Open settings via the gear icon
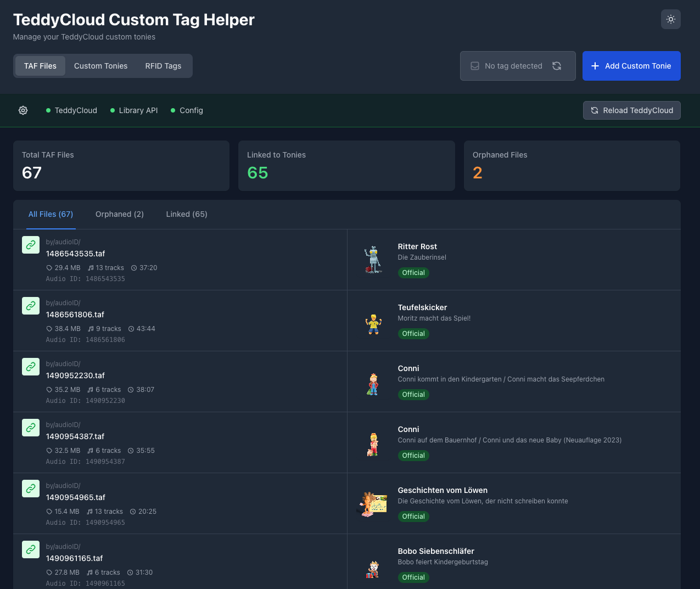The height and width of the screenshot is (589, 700). tap(23, 110)
